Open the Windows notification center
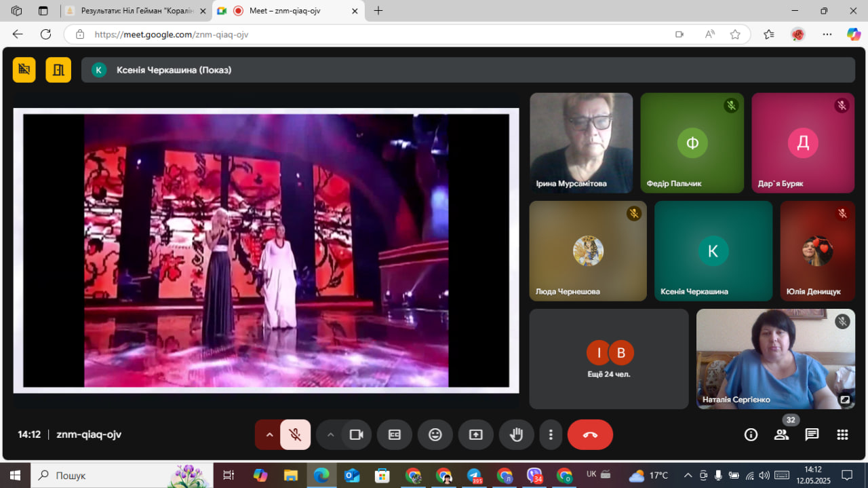This screenshot has width=868, height=488. click(x=847, y=475)
